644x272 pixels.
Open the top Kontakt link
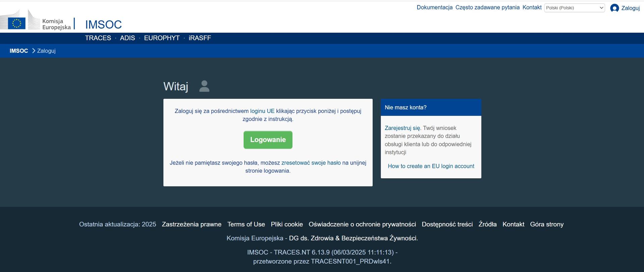tap(532, 7)
